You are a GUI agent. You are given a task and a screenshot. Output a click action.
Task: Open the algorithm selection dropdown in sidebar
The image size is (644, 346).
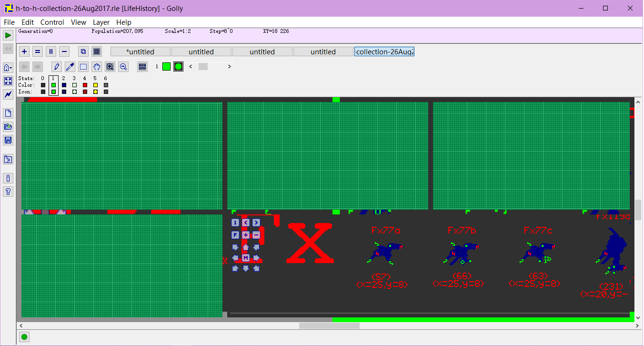click(8, 68)
